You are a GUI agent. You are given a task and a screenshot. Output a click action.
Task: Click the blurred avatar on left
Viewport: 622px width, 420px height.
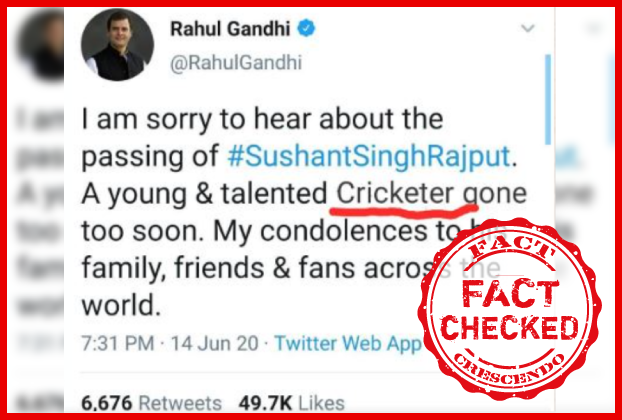pos(41,43)
